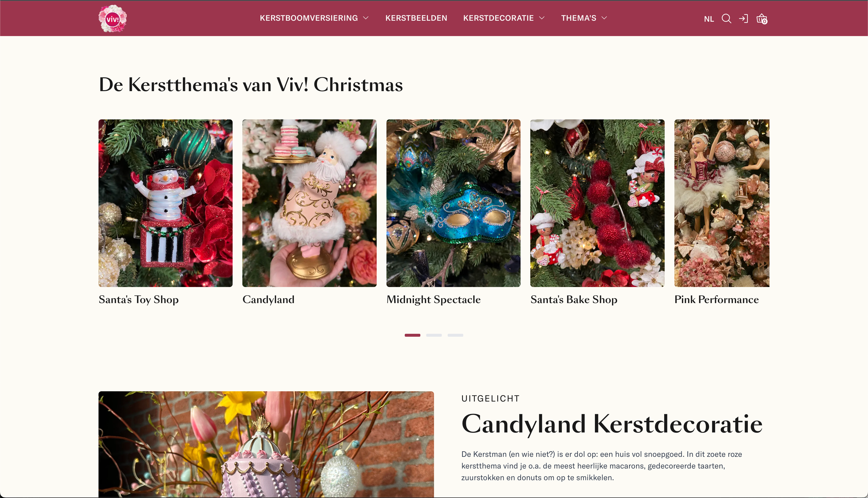
Task: Expand the Kerstboomversiering menu
Action: tap(314, 18)
